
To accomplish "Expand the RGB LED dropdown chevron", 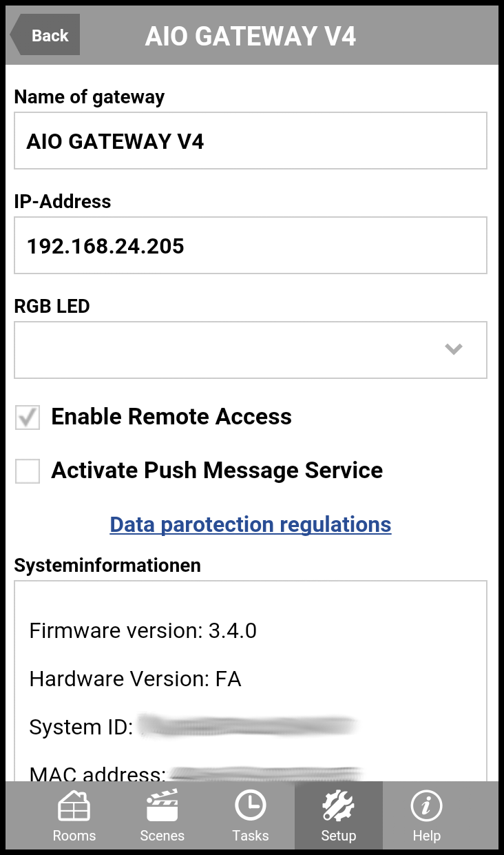I will 453,349.
